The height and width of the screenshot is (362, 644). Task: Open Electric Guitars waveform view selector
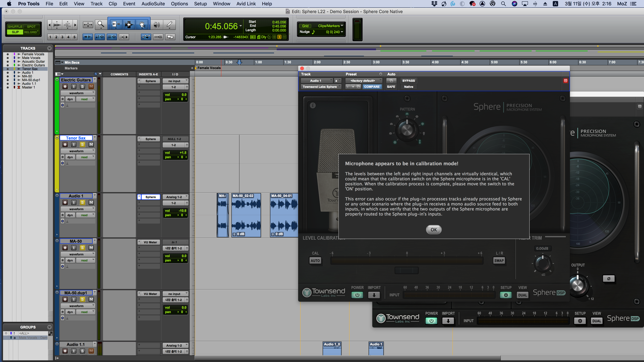coord(78,93)
